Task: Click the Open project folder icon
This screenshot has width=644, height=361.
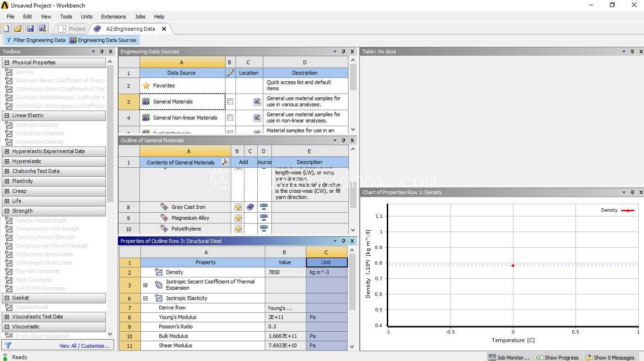Action: pyautogui.click(x=18, y=29)
